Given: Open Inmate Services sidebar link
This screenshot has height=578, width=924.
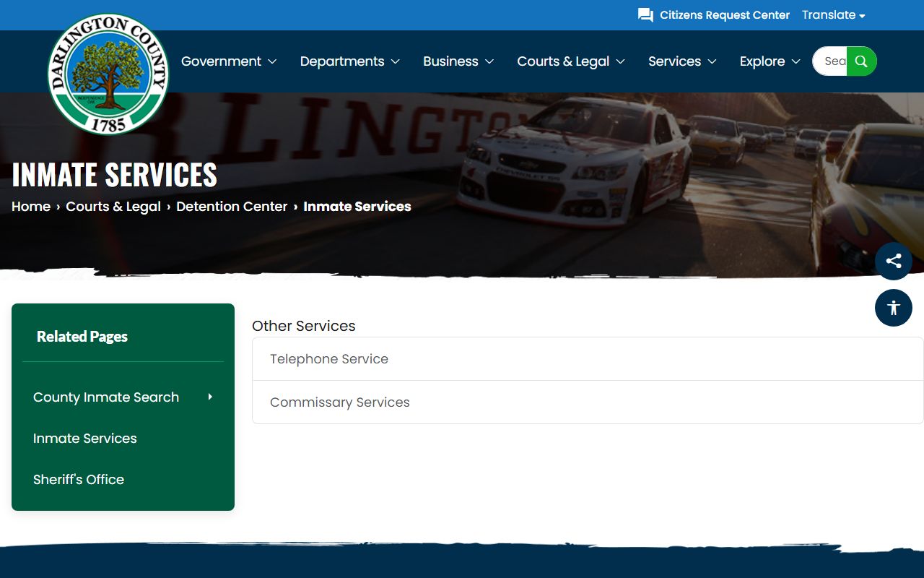Looking at the screenshot, I should [85, 439].
